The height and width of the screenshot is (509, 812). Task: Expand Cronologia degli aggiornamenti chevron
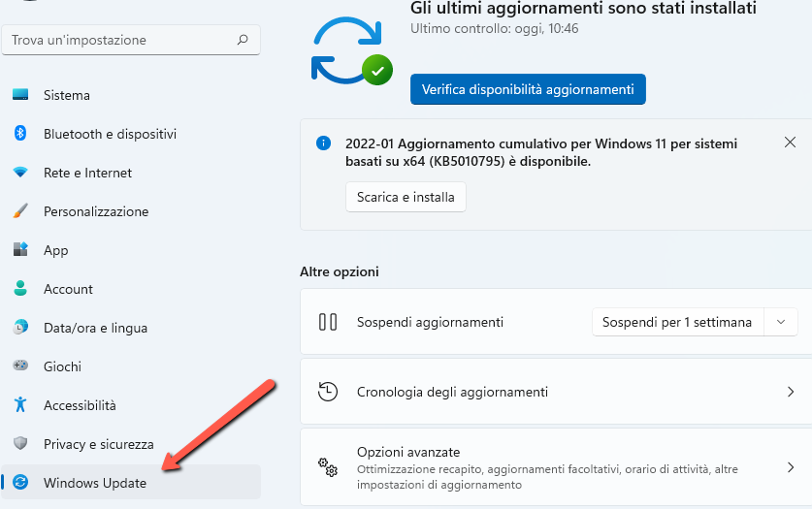(789, 392)
